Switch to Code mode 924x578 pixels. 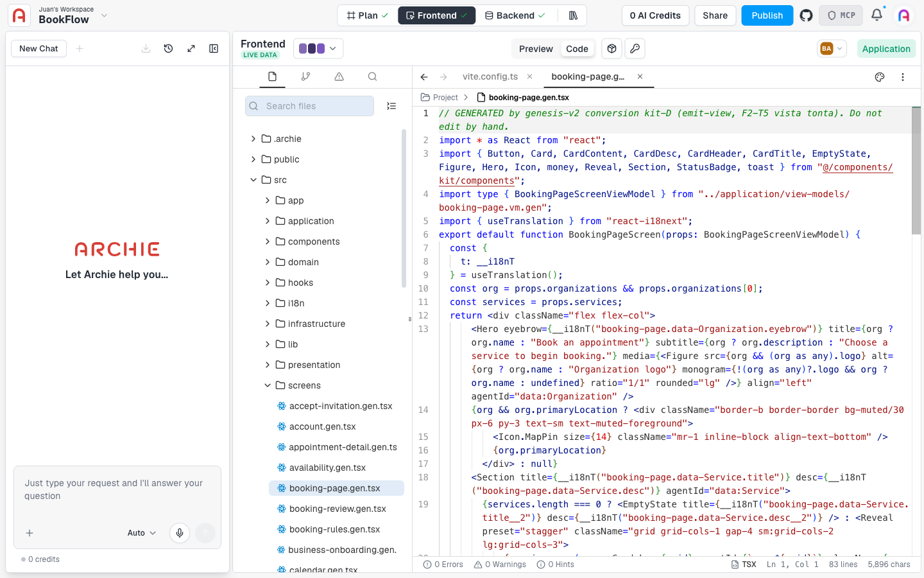[577, 49]
